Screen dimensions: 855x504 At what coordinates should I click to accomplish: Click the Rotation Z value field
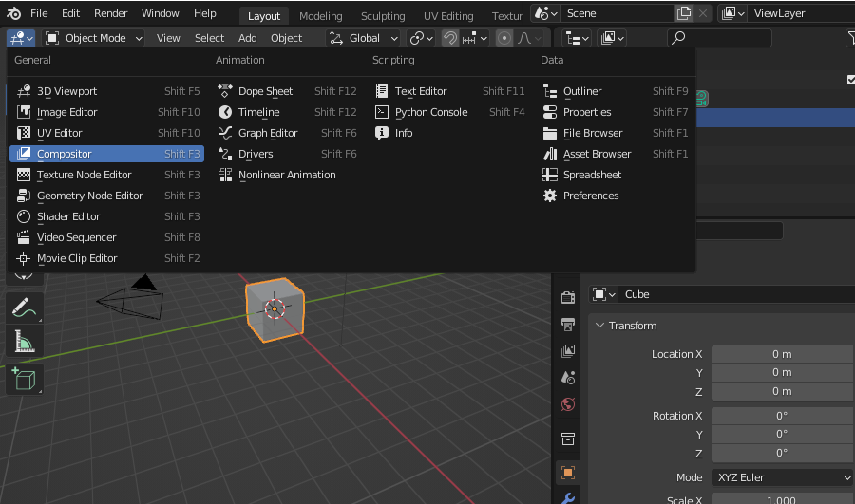point(782,453)
